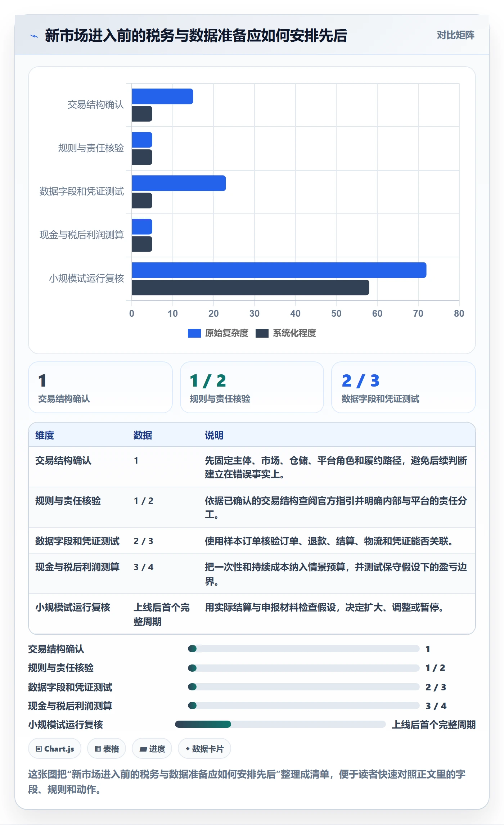Click the 现金与税后利润测算 progress bar
The height and width of the screenshot is (825, 504).
pos(304,705)
